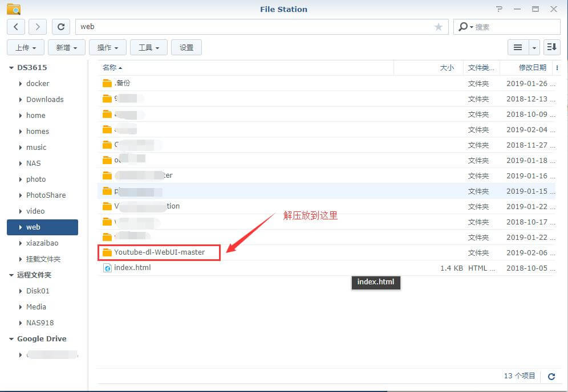Viewport: 568px width, 392px height.
Task: Click the help question mark icon
Action: pyautogui.click(x=499, y=9)
